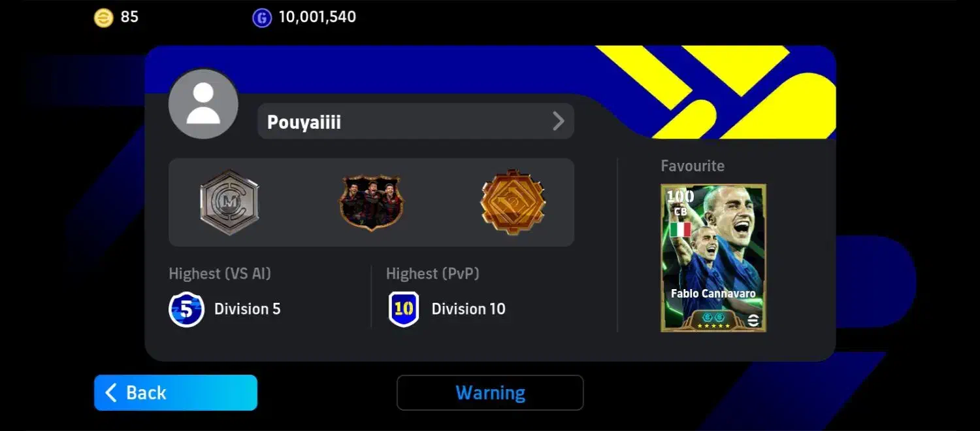
Task: Click the Division 5 text label
Action: tap(248, 309)
